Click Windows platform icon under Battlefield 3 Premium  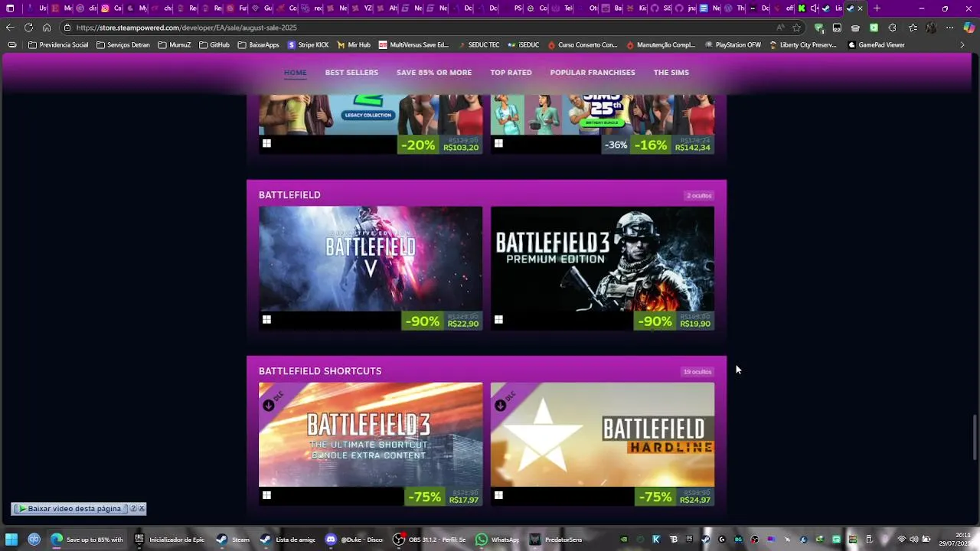498,320
